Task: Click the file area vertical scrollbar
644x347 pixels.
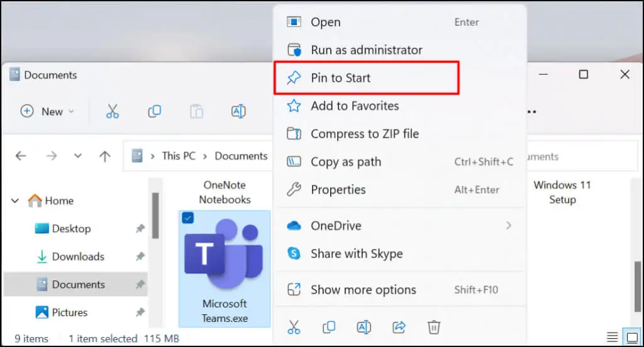Action: click(637, 286)
